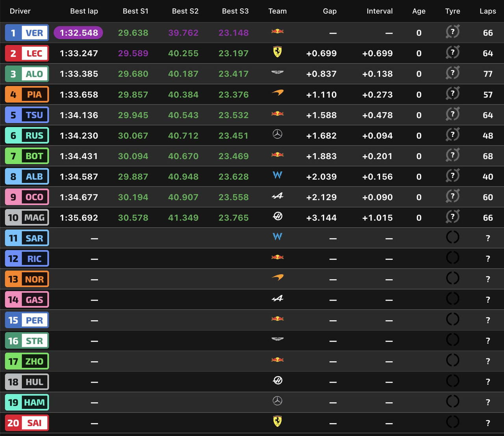Select the 6 RUS driver badge
This screenshot has width=504, height=436.
tap(27, 135)
